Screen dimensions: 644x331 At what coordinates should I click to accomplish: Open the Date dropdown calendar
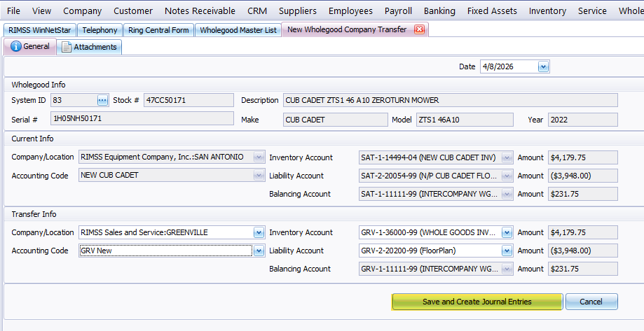[543, 66]
